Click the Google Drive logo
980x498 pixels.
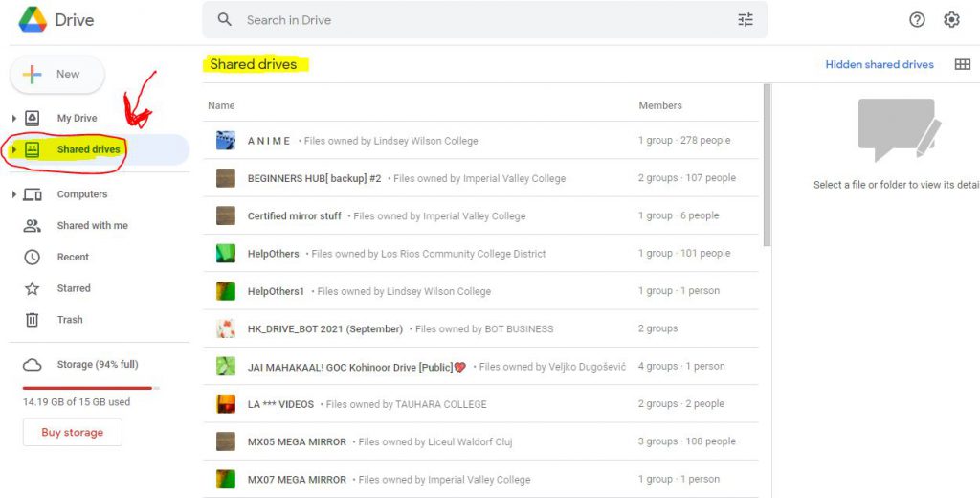33,19
